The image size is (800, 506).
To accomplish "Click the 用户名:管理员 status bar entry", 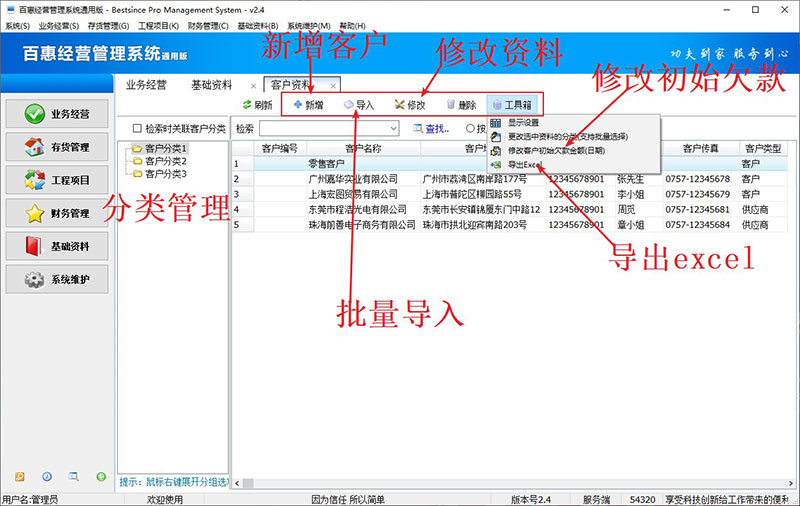I will (30, 500).
